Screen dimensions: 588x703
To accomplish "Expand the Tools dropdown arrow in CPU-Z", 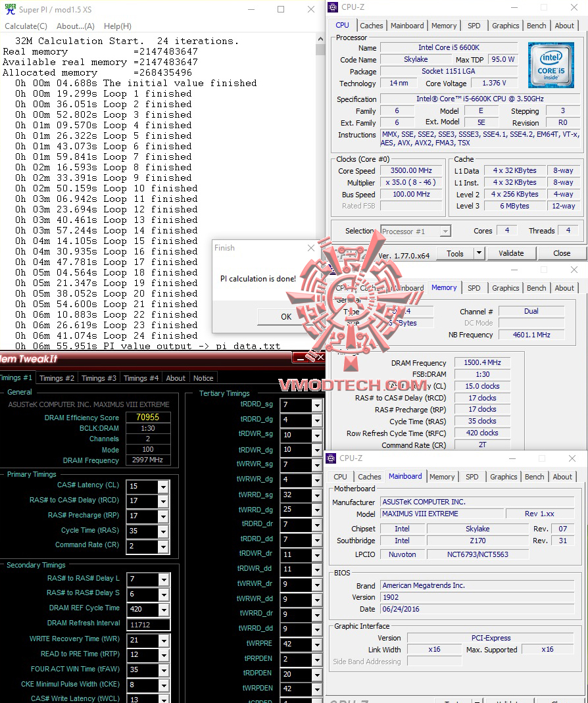I will click(x=479, y=253).
